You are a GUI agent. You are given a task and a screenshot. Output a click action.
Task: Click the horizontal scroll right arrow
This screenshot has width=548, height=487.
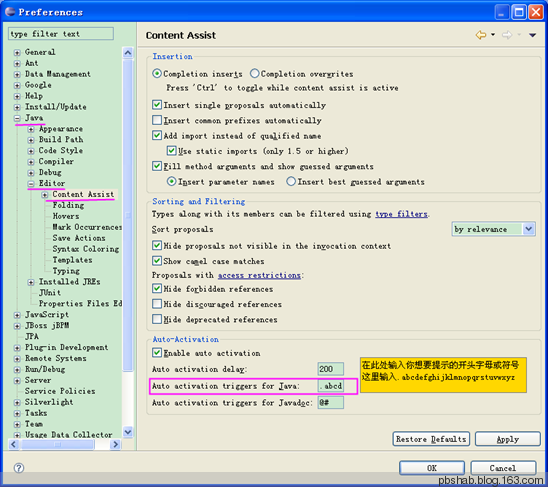click(x=115, y=444)
